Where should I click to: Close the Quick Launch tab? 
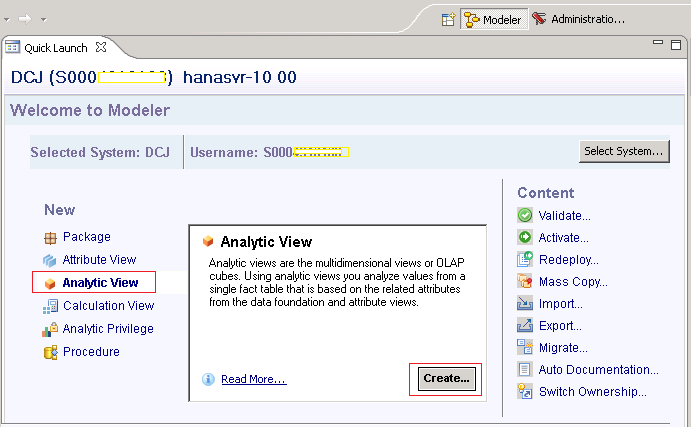pos(100,47)
